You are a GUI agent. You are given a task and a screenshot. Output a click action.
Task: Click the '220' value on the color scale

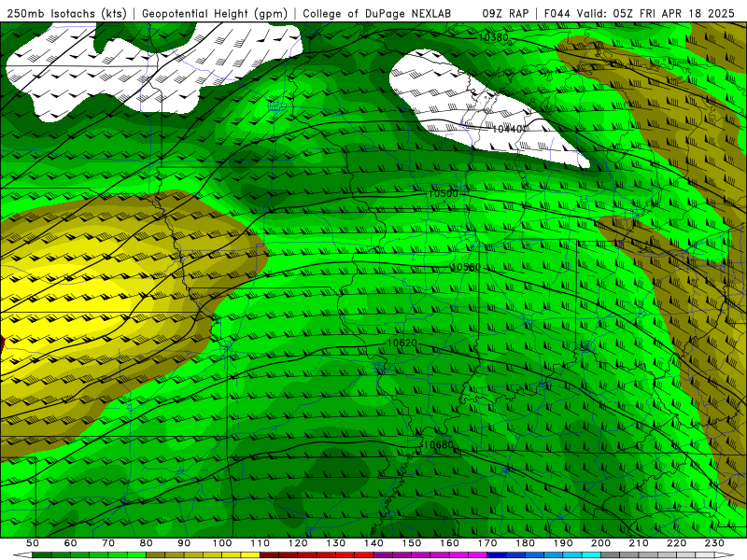(676, 543)
